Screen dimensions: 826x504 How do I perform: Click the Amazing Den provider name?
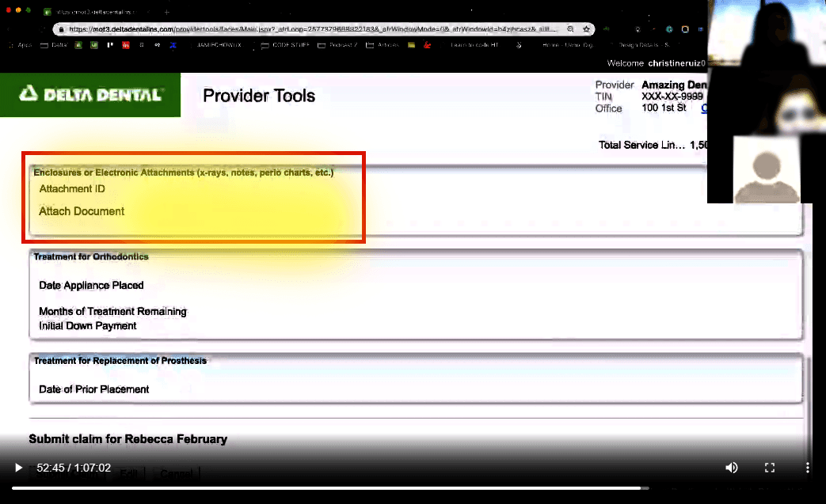[x=674, y=85]
